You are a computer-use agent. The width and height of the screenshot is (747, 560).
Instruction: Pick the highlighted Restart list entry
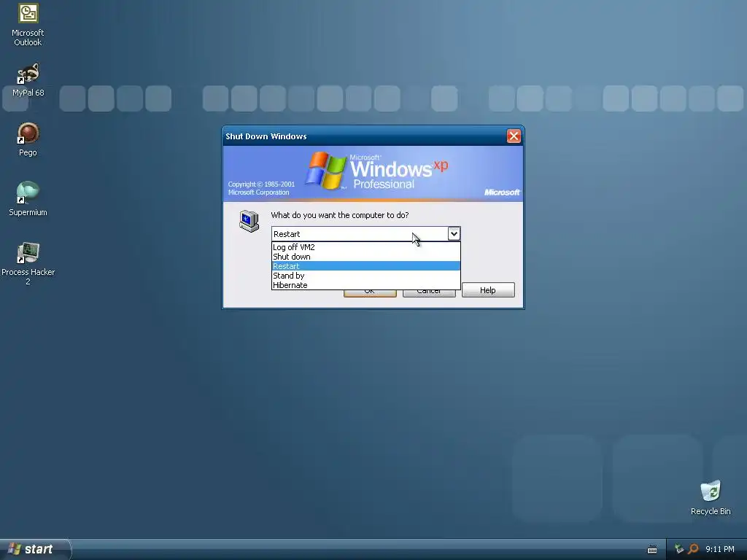tap(366, 266)
